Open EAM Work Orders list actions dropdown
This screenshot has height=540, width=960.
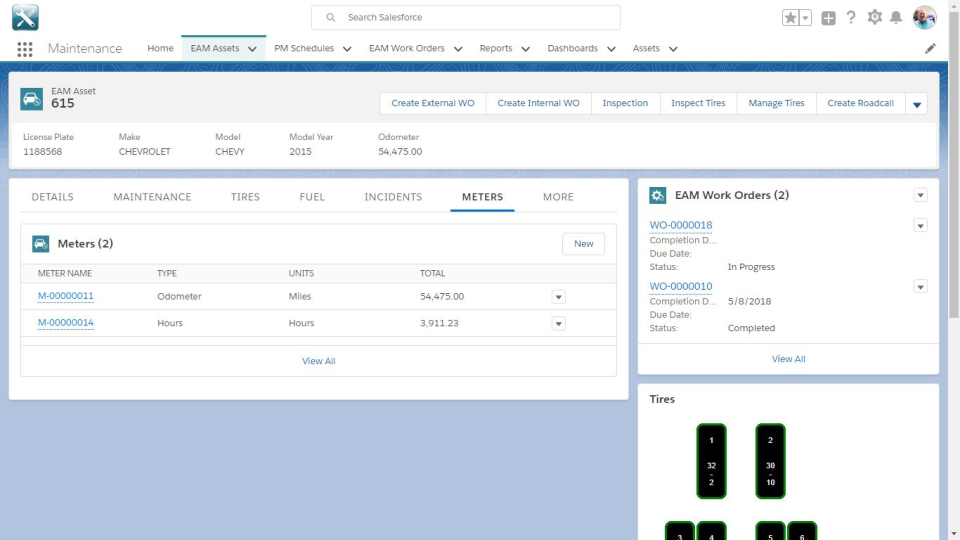click(x=920, y=195)
